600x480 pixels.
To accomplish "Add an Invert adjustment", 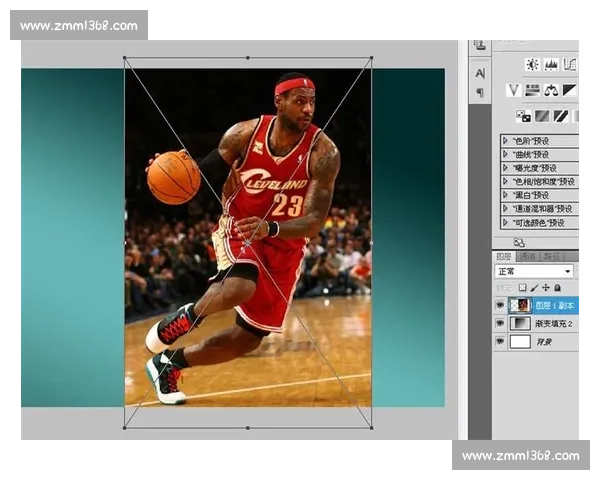I will tap(523, 116).
